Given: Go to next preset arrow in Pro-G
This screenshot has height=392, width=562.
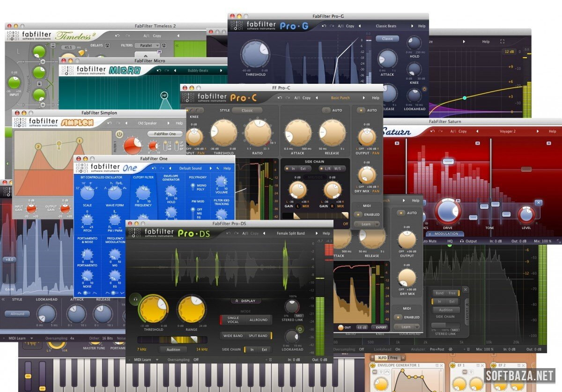Looking at the screenshot, I should (412, 26).
